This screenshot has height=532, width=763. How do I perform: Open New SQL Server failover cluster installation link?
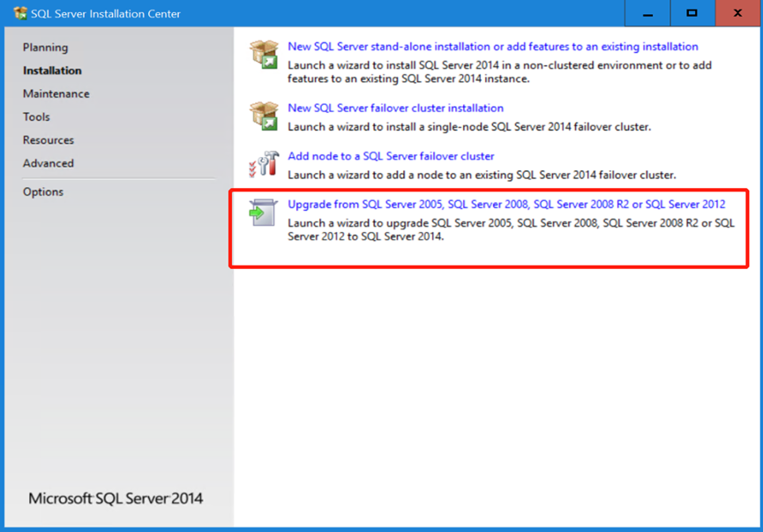395,108
